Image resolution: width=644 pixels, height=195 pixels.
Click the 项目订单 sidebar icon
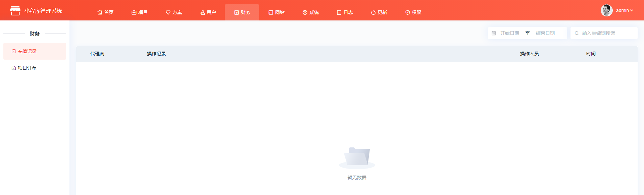pos(14,68)
